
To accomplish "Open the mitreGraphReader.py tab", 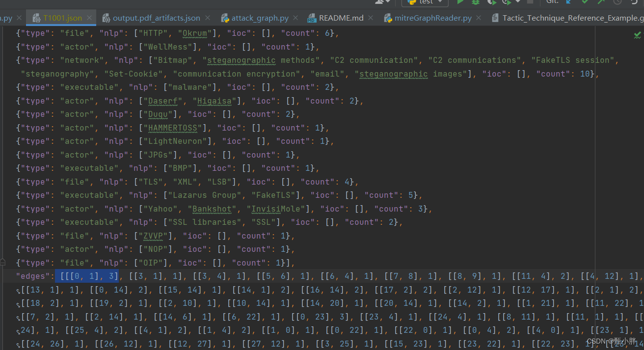I will tap(433, 18).
